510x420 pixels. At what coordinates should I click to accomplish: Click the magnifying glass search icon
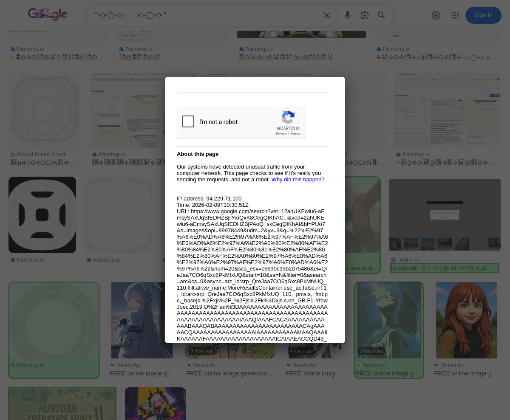[382, 15]
